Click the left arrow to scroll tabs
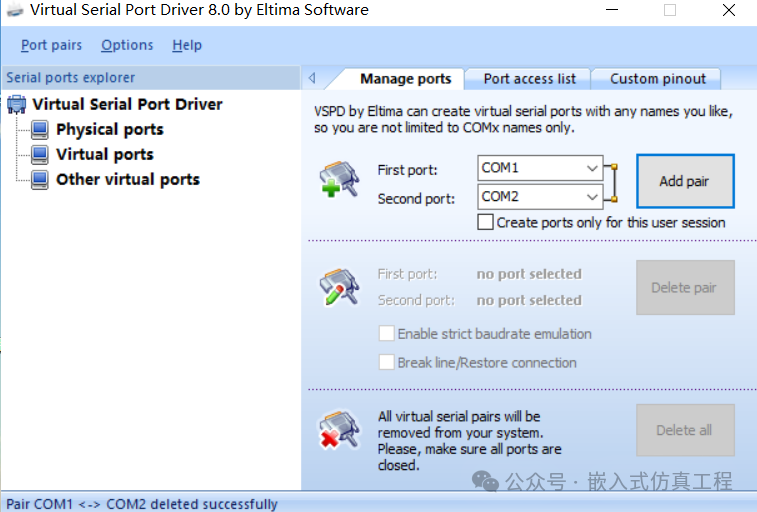Viewport: 757px width, 512px height. click(312, 78)
